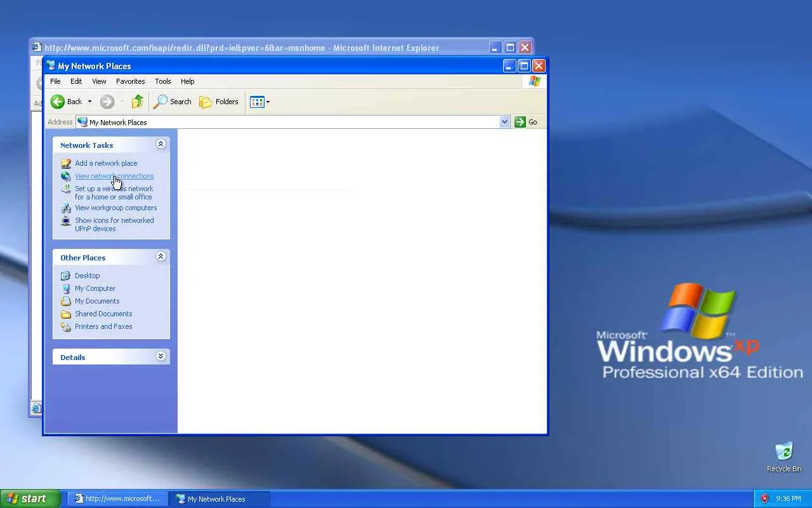Collapse the Network Tasks panel
Screen dimensions: 812x508
tap(160, 144)
